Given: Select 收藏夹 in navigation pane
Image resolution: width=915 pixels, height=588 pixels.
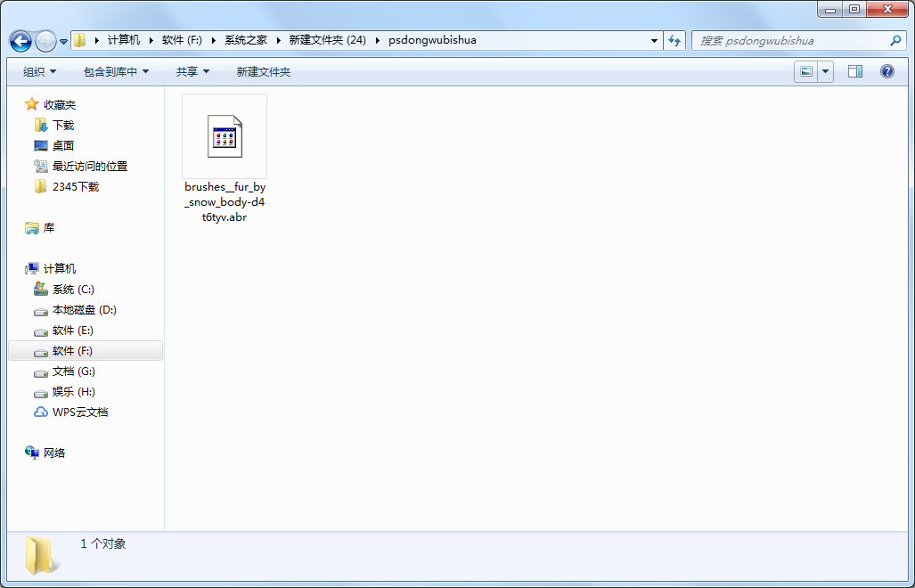Looking at the screenshot, I should (60, 105).
